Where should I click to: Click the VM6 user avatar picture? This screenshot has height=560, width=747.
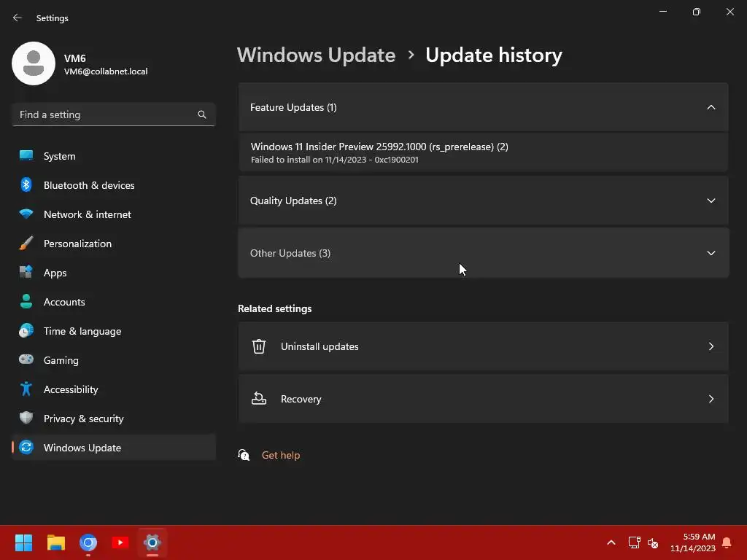point(34,63)
